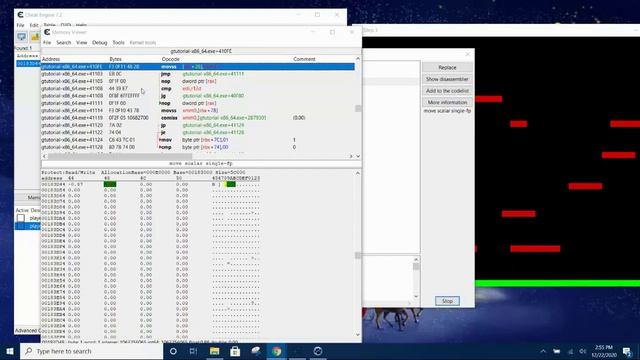Click the taskbar search box
The image size is (640, 360).
tap(91, 351)
